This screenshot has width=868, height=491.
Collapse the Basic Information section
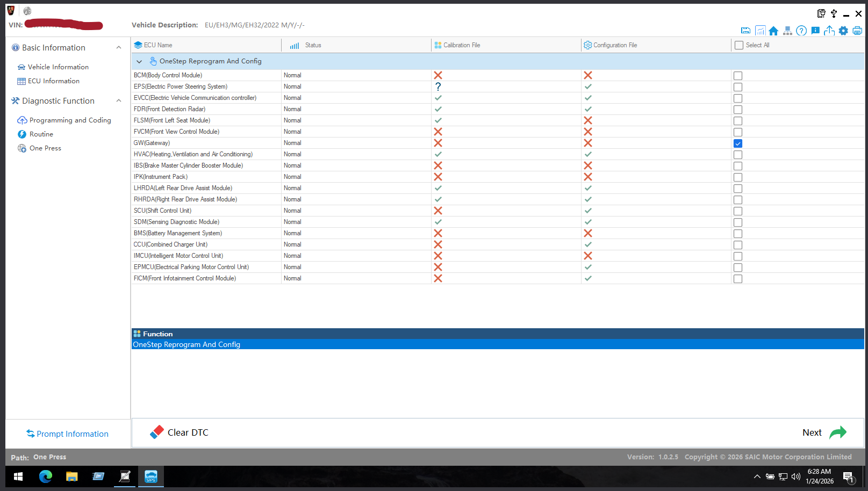(x=119, y=48)
